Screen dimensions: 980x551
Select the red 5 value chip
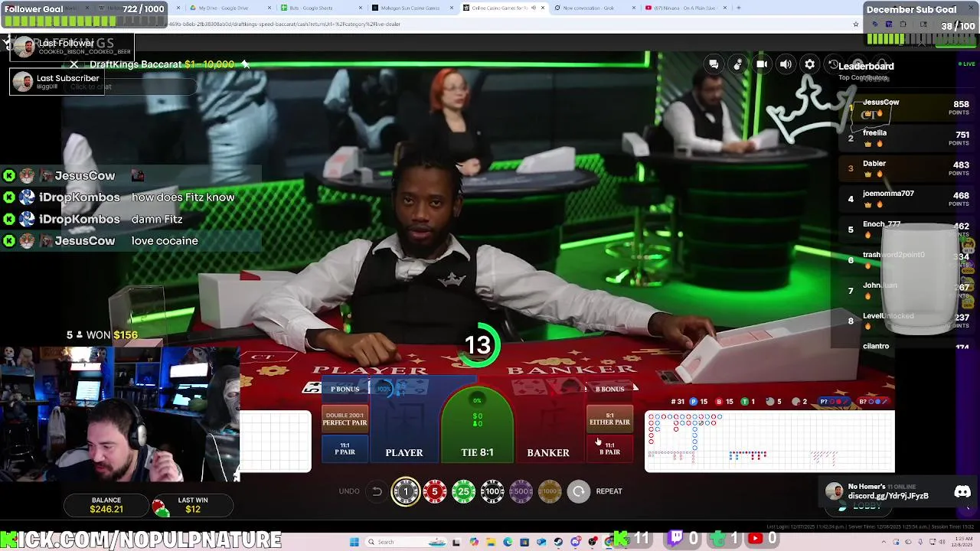(435, 491)
